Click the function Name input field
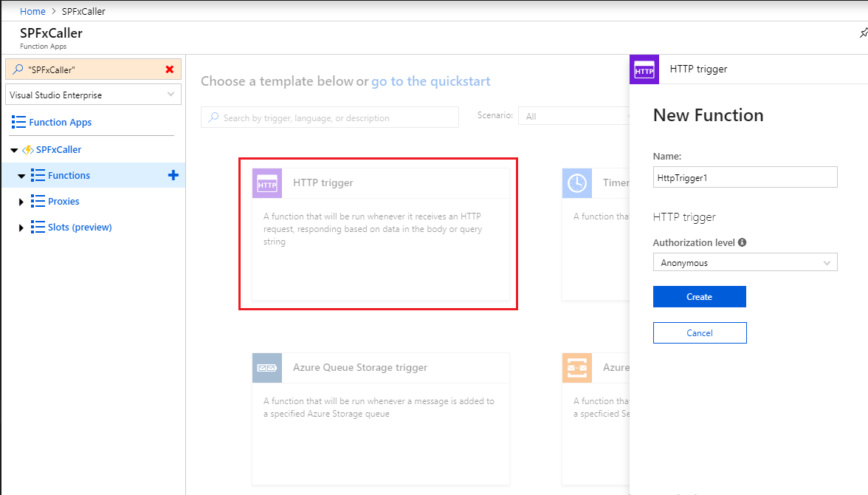 (x=745, y=177)
